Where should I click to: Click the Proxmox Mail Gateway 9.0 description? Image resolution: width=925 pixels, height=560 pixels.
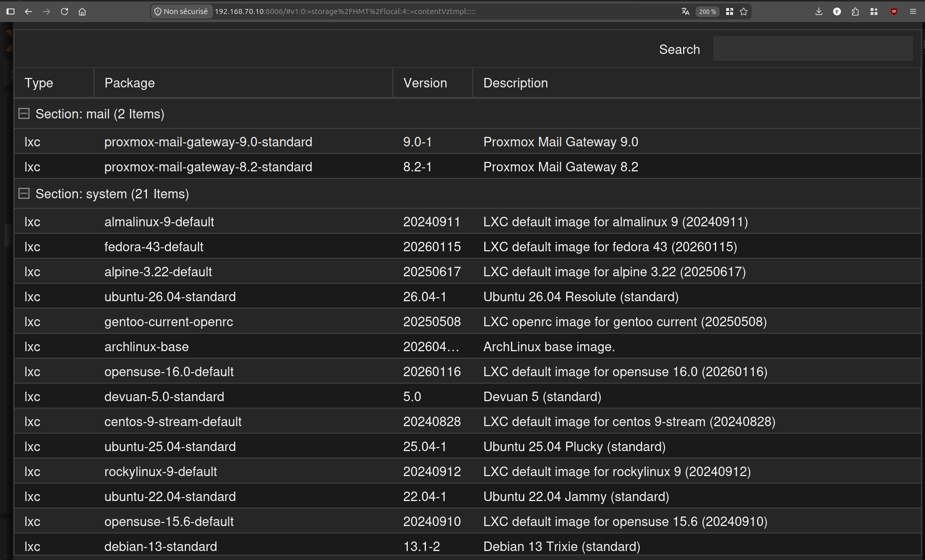coord(561,142)
